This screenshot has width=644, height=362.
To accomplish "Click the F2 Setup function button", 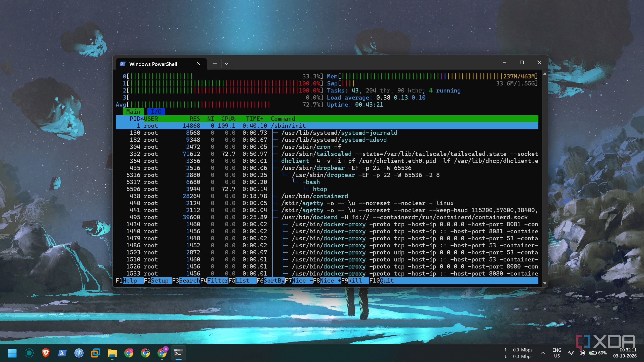I will 158,281.
